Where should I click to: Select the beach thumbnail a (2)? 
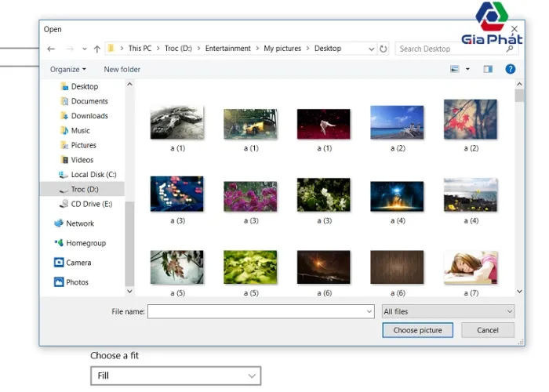396,123
